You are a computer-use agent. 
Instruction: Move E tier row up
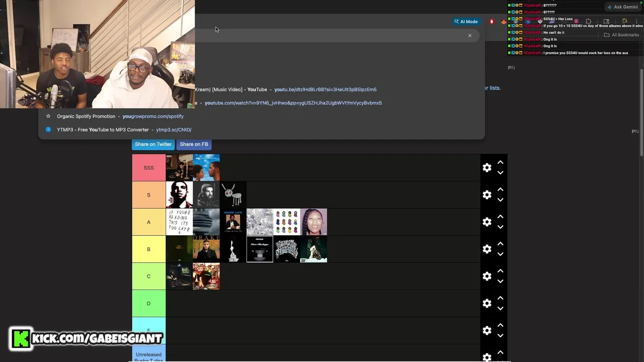click(x=501, y=325)
